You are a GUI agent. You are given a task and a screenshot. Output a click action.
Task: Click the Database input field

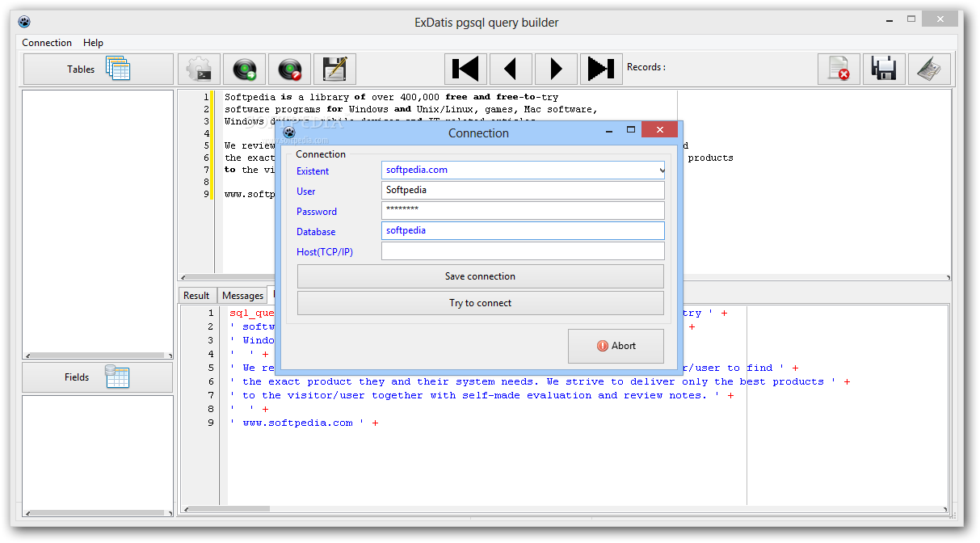[x=523, y=231]
